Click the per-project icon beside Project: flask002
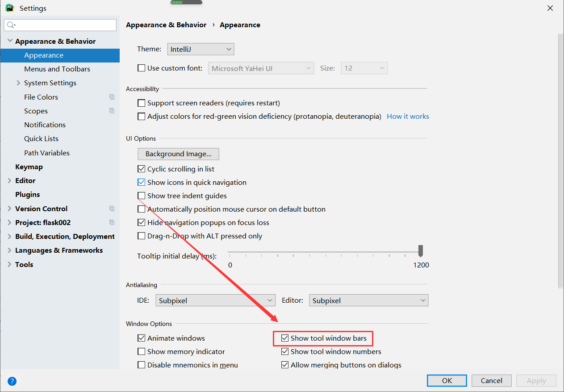Screen dimensions: 564x392 111,222
